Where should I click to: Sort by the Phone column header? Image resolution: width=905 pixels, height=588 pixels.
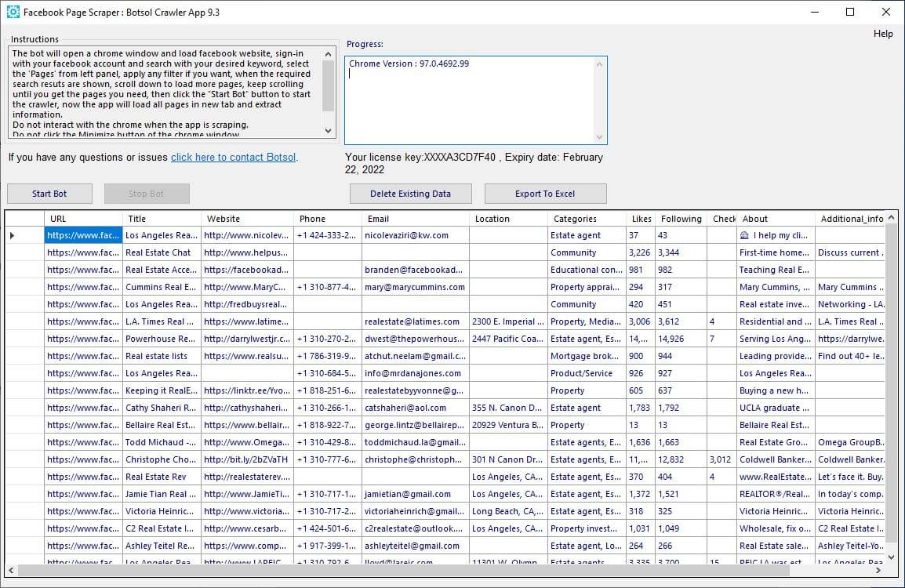click(x=328, y=219)
